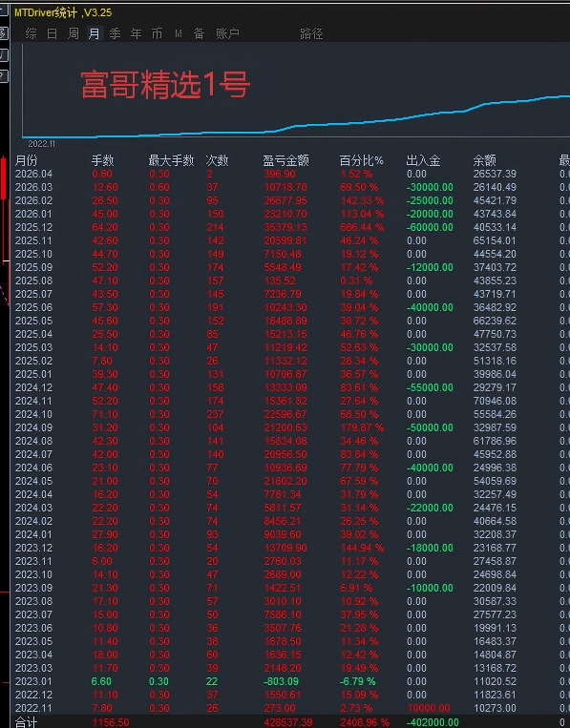Click lots value 71.10 for 2024.10
The width and height of the screenshot is (570, 728).
(104, 414)
